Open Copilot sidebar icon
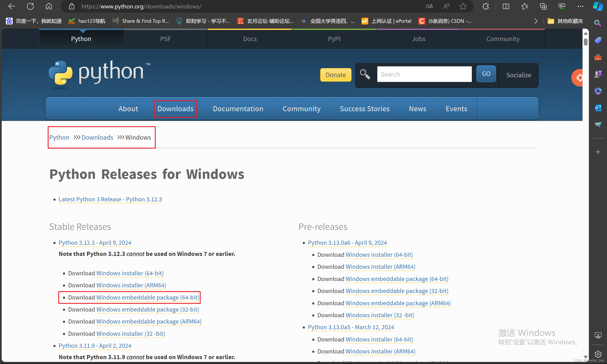The height and width of the screenshot is (364, 607). coord(598,6)
